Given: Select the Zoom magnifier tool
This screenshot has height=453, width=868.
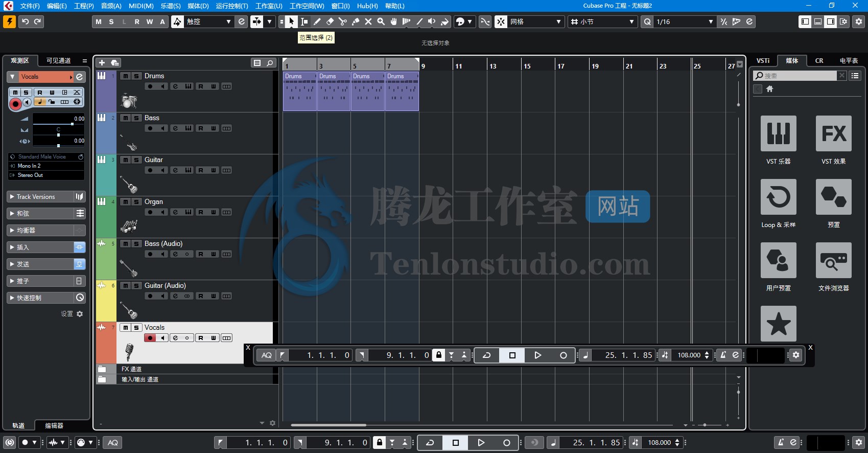Looking at the screenshot, I should (x=381, y=21).
